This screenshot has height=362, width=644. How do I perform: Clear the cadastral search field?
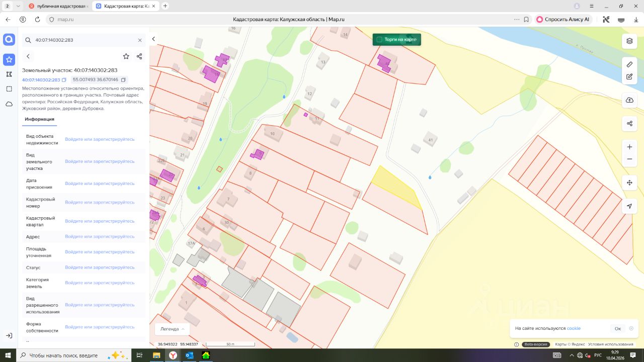coord(140,40)
